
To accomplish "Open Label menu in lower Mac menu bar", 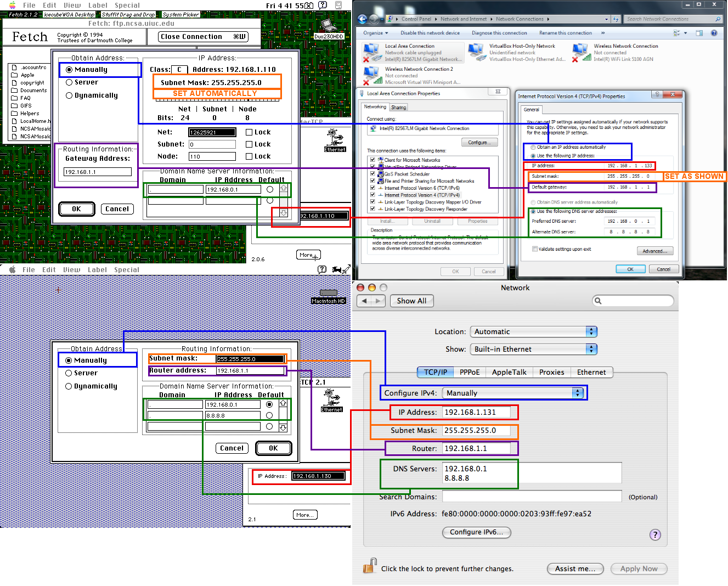I will tap(97, 269).
